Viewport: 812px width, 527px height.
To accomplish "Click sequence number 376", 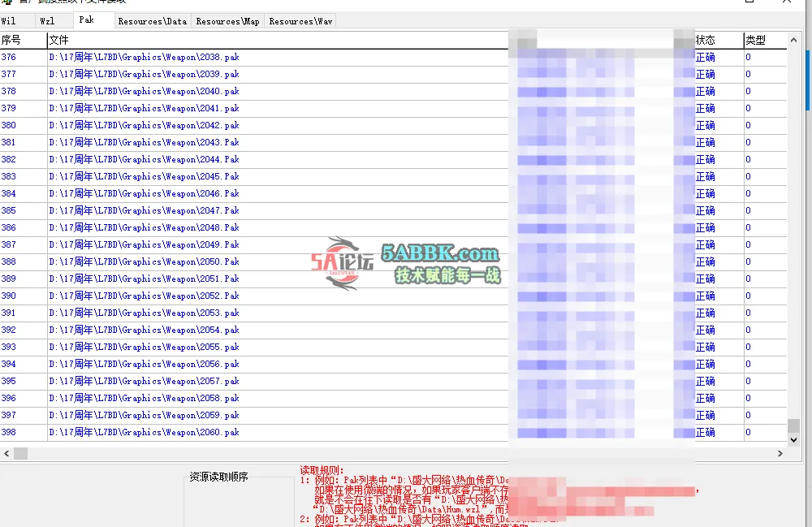I will coord(9,57).
